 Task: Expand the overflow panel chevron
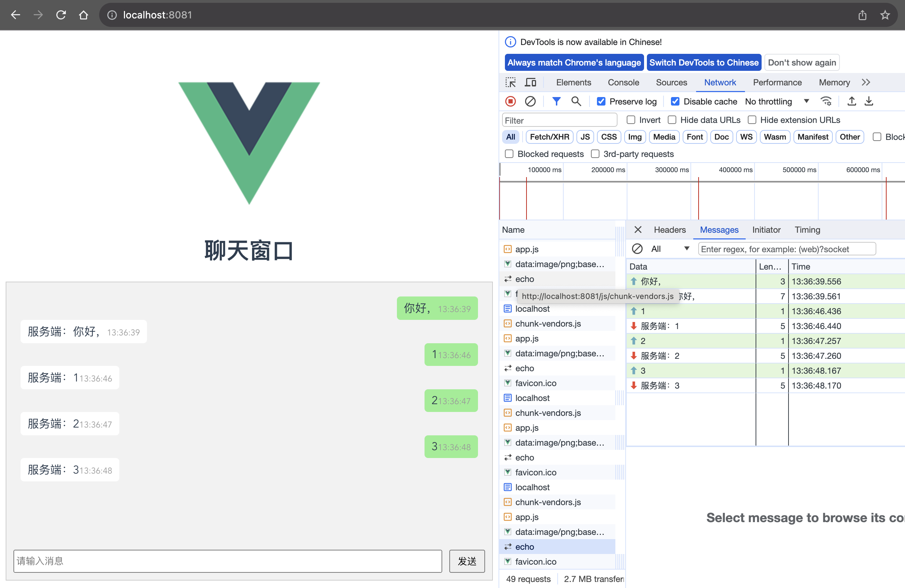pos(866,82)
